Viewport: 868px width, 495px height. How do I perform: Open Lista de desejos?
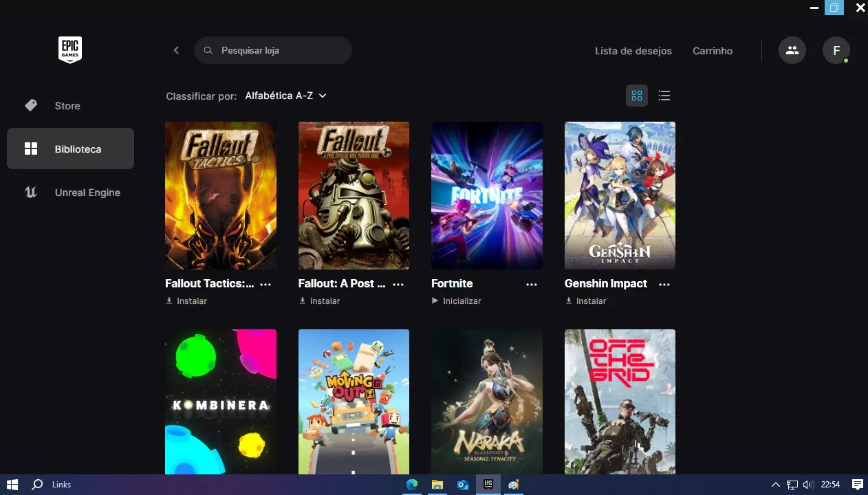click(x=633, y=51)
